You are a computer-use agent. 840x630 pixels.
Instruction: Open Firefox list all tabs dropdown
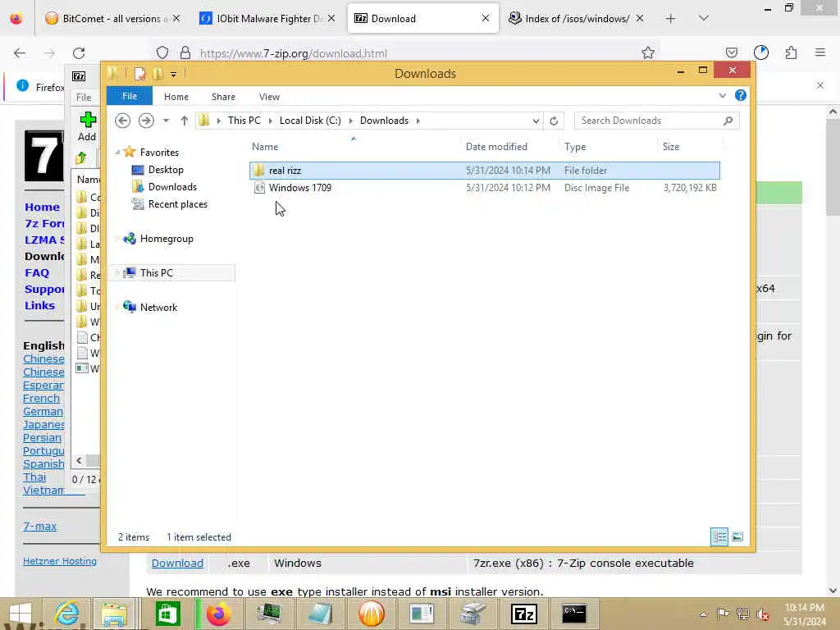tap(703, 18)
